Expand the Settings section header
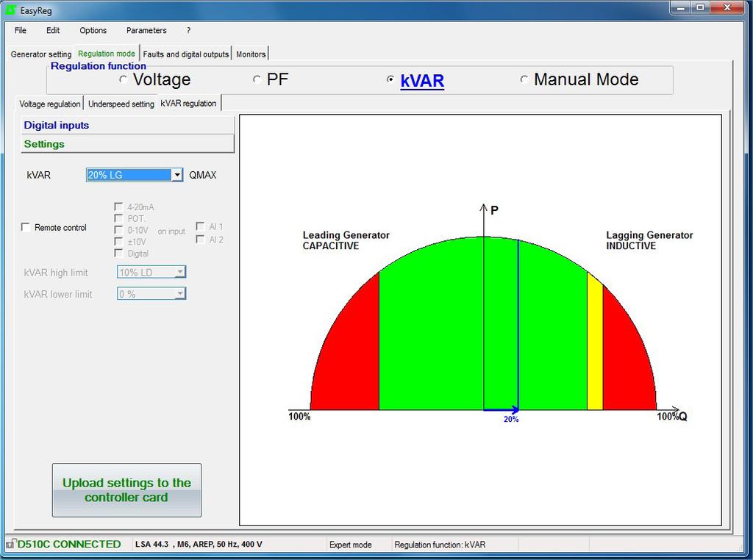 point(127,144)
